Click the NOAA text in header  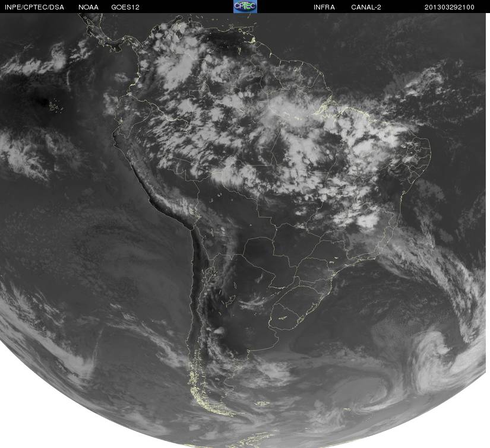pyautogui.click(x=88, y=7)
